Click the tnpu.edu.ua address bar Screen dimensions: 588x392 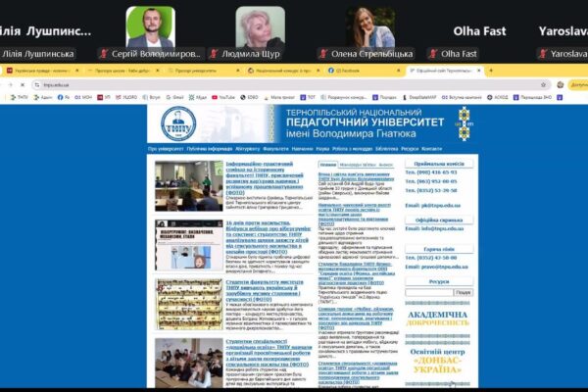[x=289, y=85]
